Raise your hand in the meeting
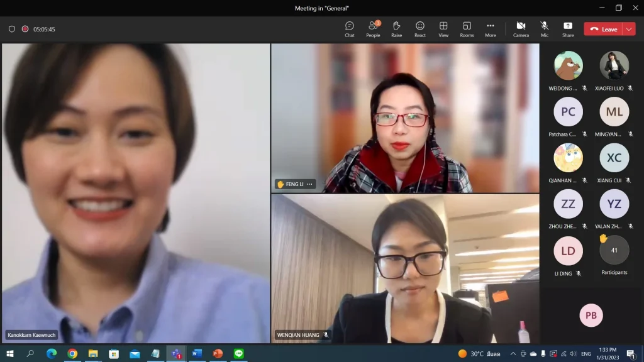 [x=396, y=29]
